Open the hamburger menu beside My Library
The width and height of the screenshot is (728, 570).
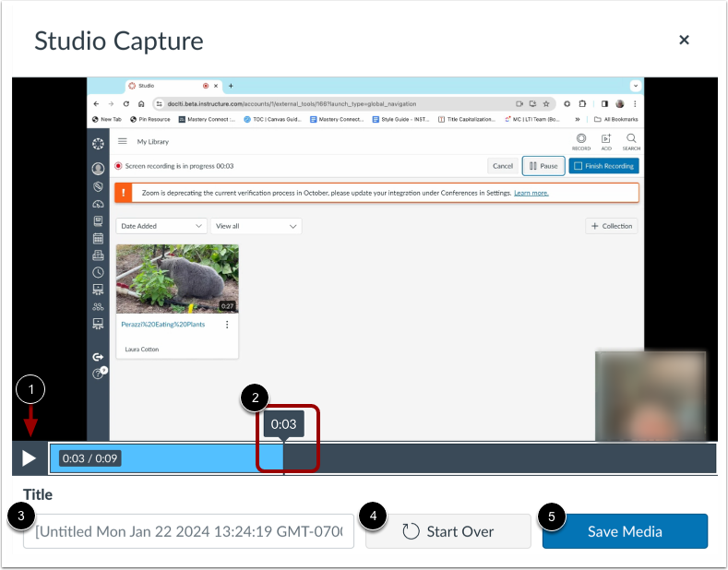pyautogui.click(x=122, y=141)
